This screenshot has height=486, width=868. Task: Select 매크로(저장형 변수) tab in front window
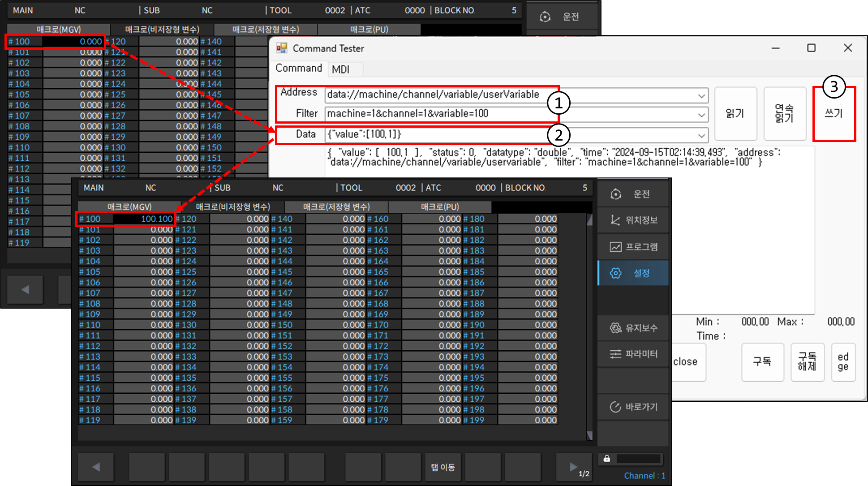[336, 206]
